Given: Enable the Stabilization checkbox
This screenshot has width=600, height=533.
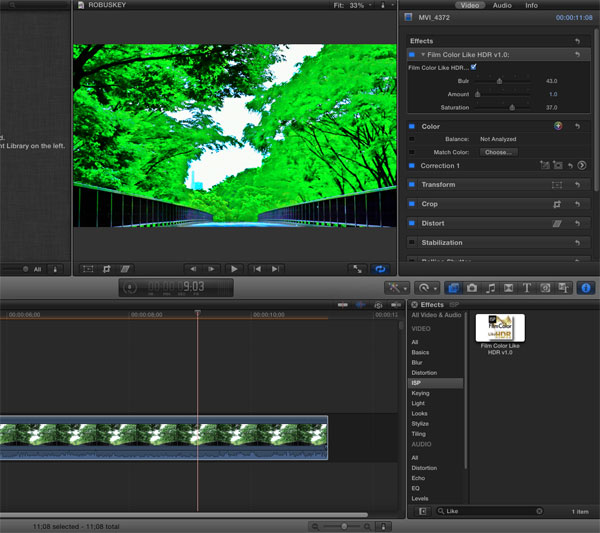Looking at the screenshot, I should pyautogui.click(x=412, y=242).
